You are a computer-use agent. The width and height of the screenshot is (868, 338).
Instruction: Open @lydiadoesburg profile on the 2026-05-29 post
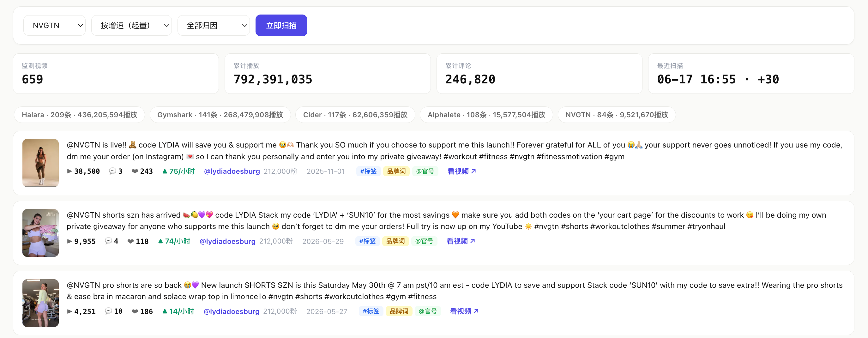point(227,241)
